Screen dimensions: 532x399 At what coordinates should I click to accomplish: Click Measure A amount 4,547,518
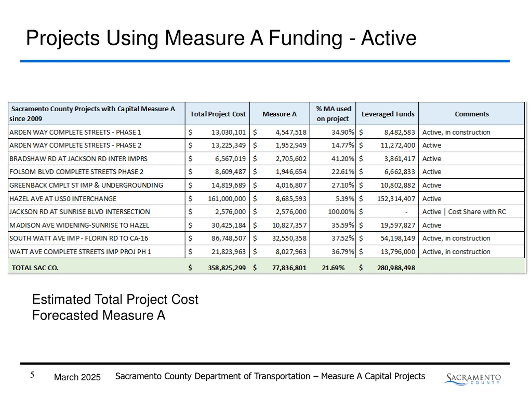pos(291,132)
